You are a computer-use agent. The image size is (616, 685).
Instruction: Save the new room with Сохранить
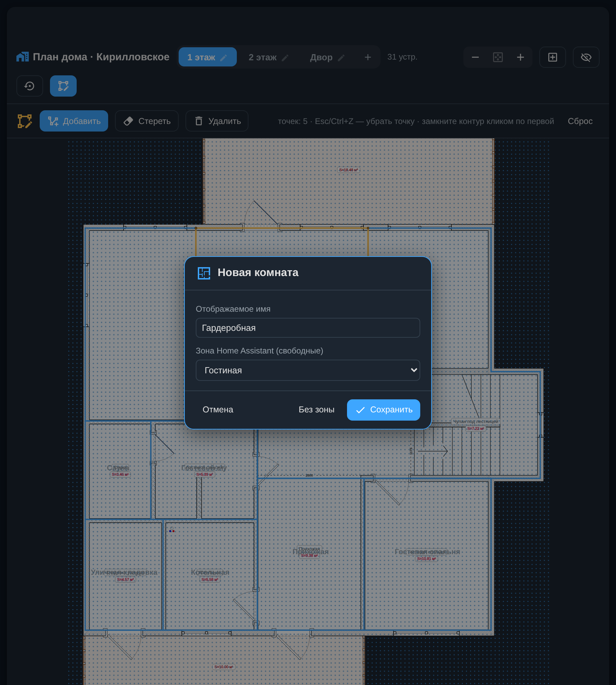(384, 410)
